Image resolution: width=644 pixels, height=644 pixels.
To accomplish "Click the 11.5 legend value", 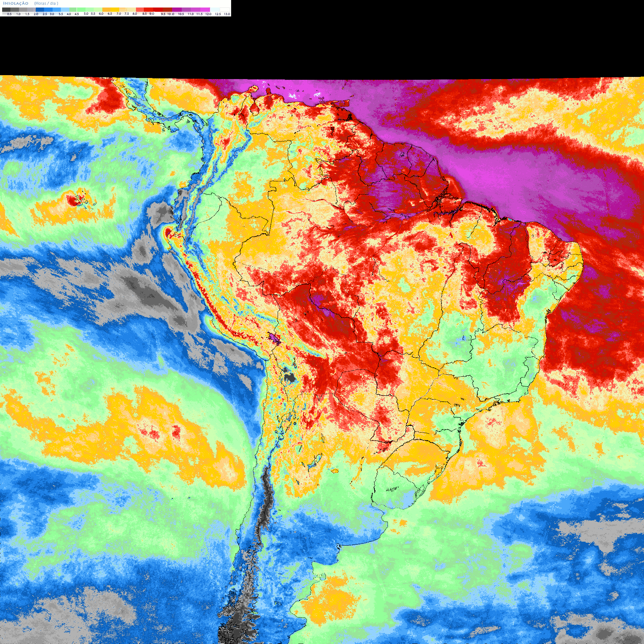I will point(199,14).
